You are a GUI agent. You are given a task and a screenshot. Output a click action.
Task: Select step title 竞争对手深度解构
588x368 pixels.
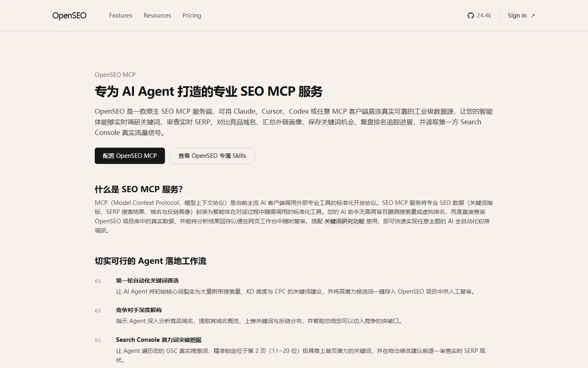click(x=139, y=310)
